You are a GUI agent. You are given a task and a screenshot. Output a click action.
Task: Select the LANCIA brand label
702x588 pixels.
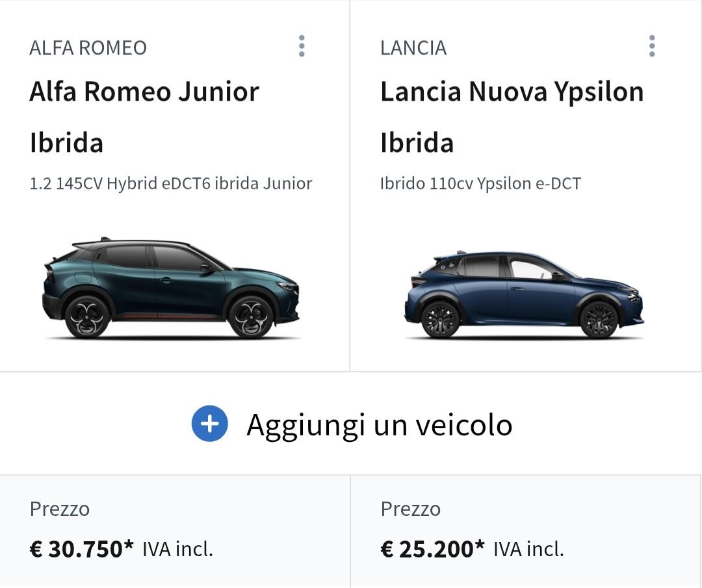[x=413, y=47]
